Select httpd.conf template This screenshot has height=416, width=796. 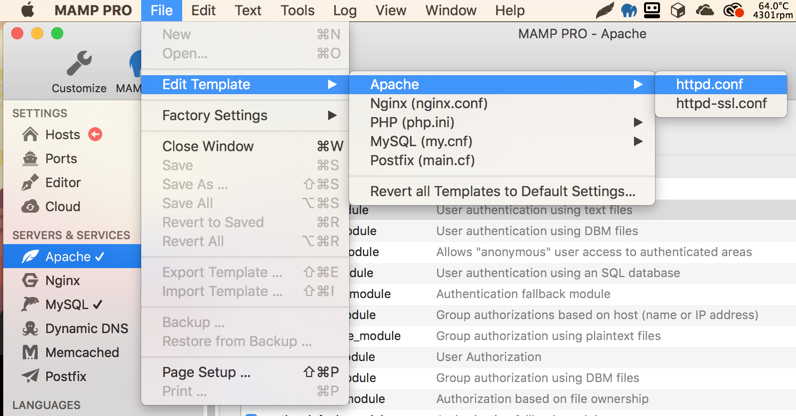coord(721,84)
